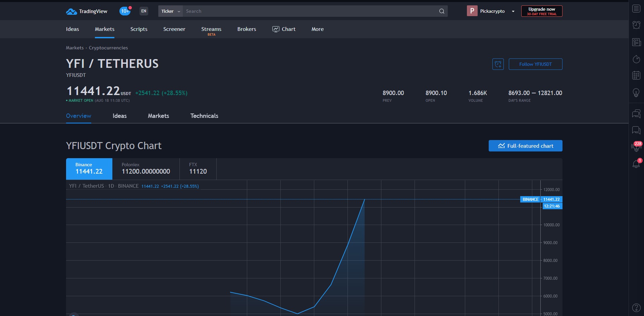Open the Full-featured chart button
This screenshot has width=644, height=316.
point(526,146)
